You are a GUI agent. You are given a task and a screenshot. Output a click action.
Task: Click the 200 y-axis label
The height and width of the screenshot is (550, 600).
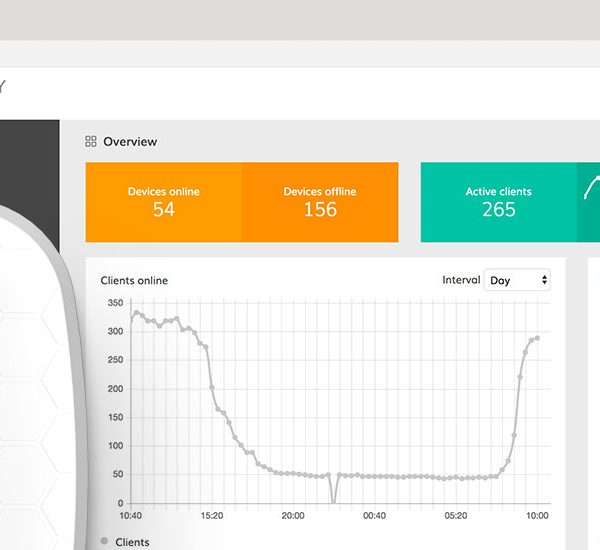(115, 388)
